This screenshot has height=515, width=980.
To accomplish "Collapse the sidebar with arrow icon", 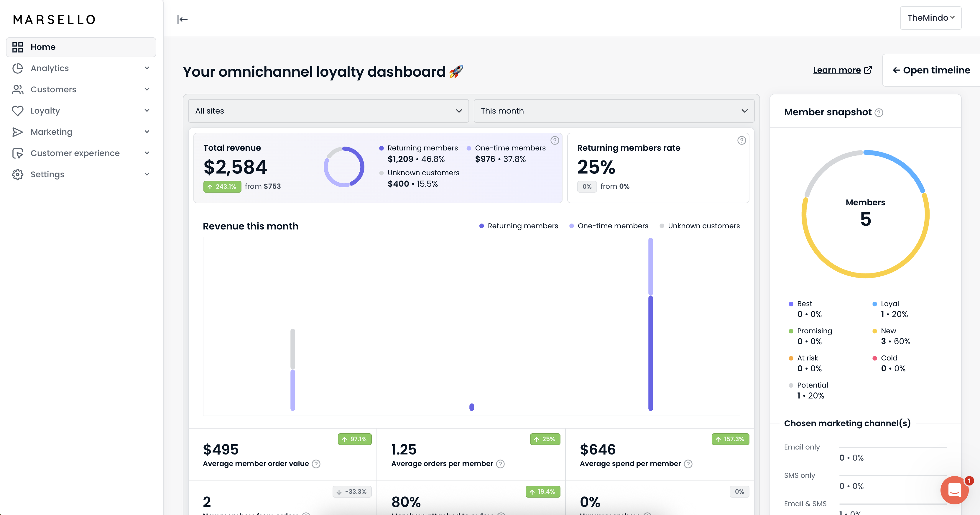I will 182,19.
